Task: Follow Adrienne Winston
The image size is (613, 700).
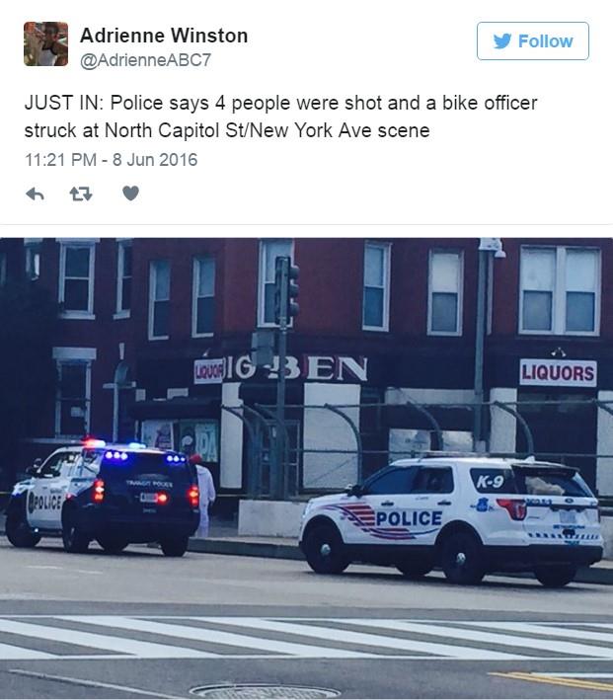Action: (533, 41)
